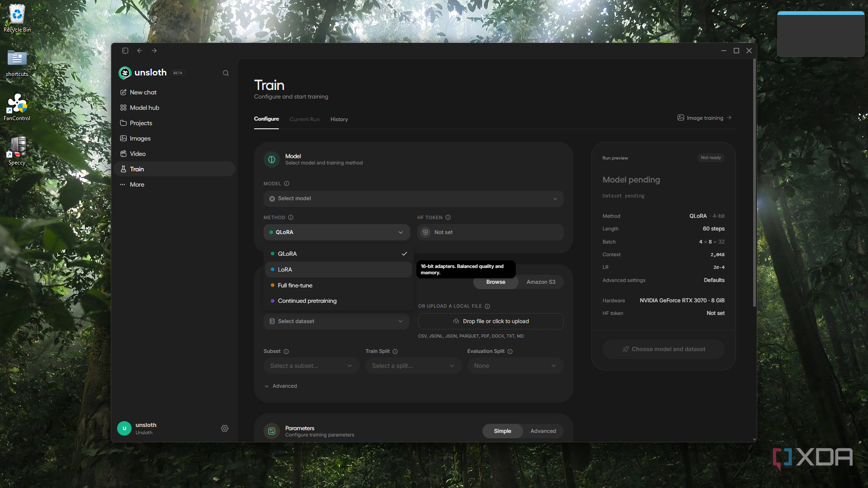Click the shield icon in HF token field
Image resolution: width=868 pixels, height=488 pixels.
tap(425, 232)
